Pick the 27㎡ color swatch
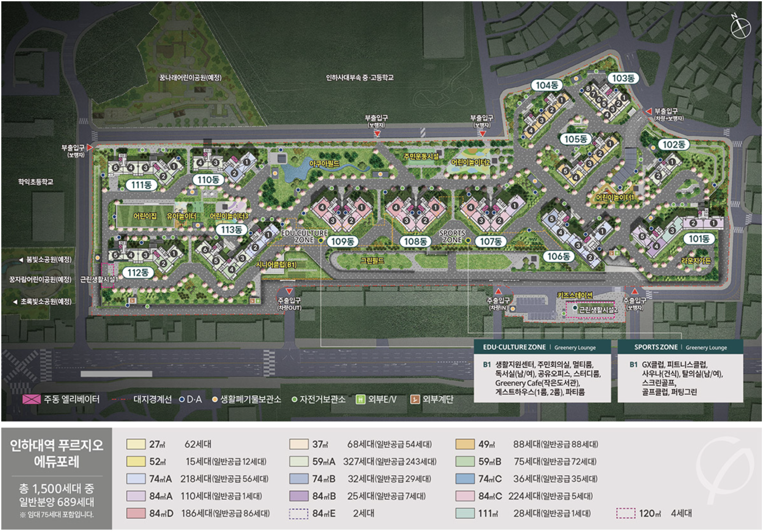 click(136, 444)
